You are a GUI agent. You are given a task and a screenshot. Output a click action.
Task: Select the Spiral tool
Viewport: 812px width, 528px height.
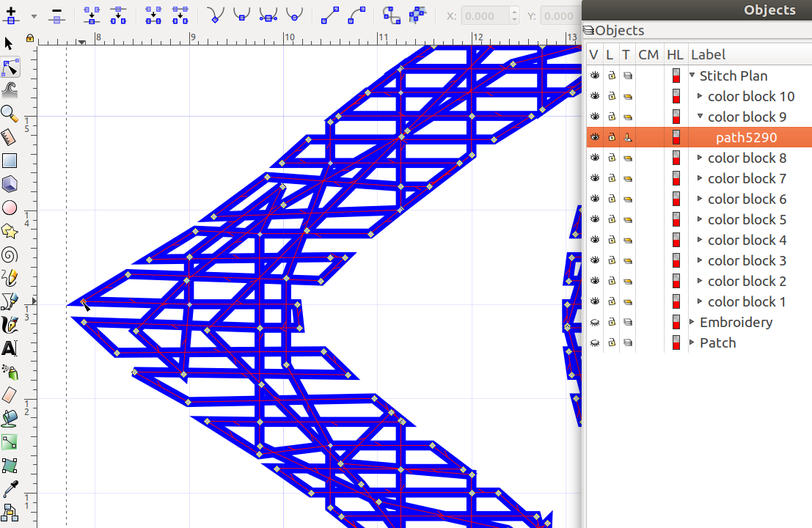pos(9,254)
